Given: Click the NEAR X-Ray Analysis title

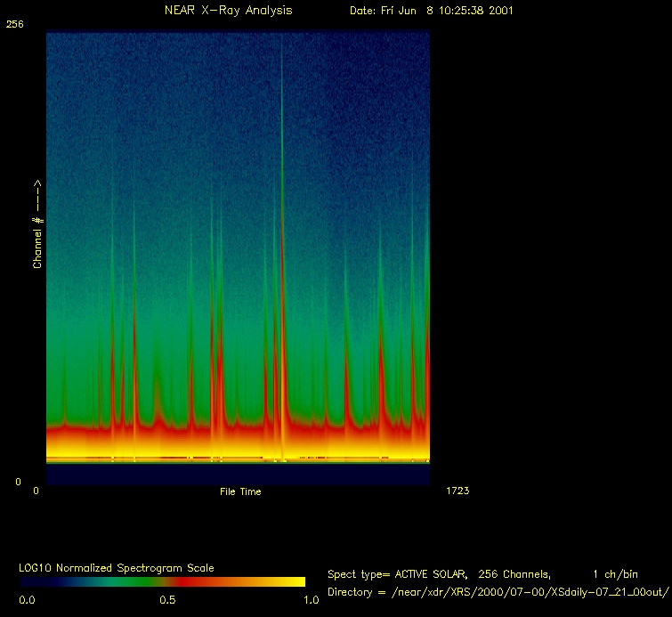Looking at the screenshot, I should tap(228, 11).
